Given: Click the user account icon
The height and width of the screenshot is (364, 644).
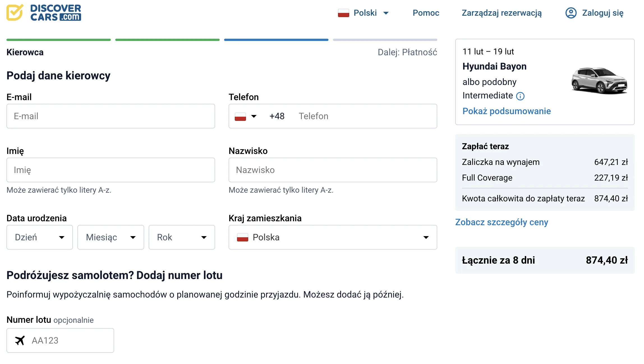Looking at the screenshot, I should tap(571, 13).
